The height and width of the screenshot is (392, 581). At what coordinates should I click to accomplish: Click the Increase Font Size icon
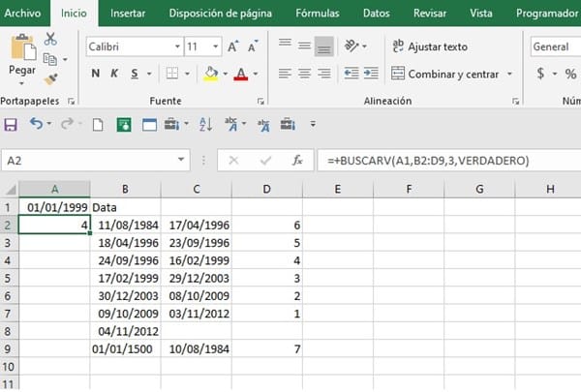click(x=233, y=46)
